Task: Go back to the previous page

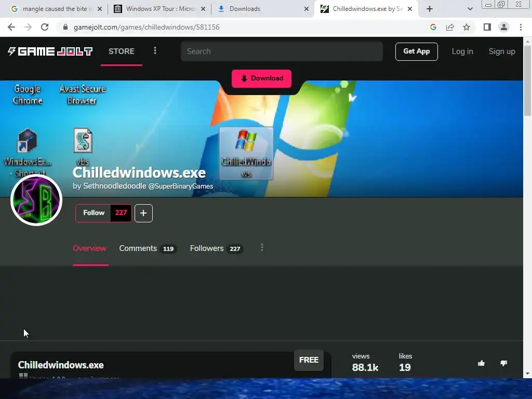Action: click(11, 27)
